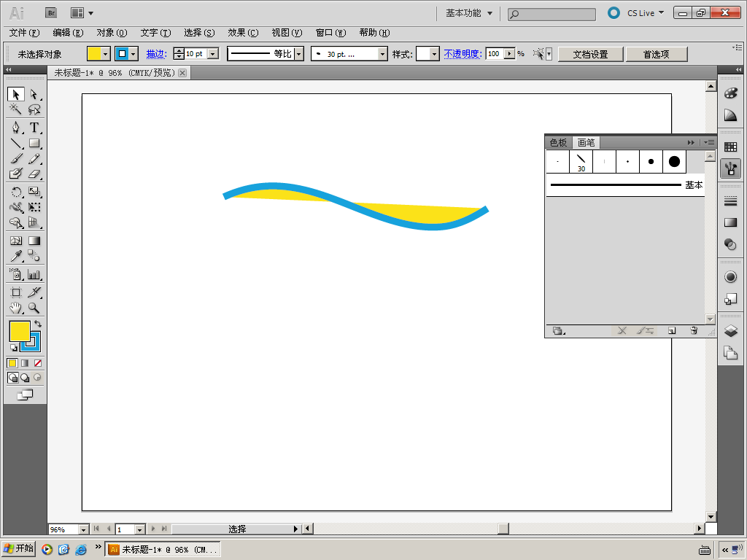This screenshot has height=560, width=747.
Task: Click the yellow fill swatch in toolbox
Action: (20, 331)
